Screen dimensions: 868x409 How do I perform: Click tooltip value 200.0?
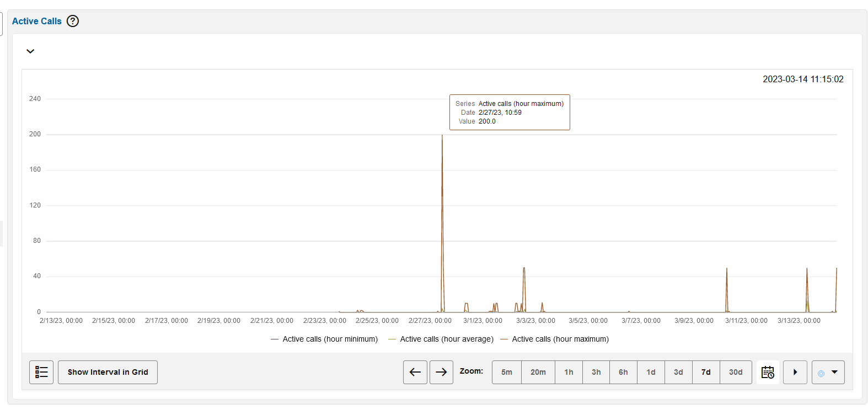(487, 121)
